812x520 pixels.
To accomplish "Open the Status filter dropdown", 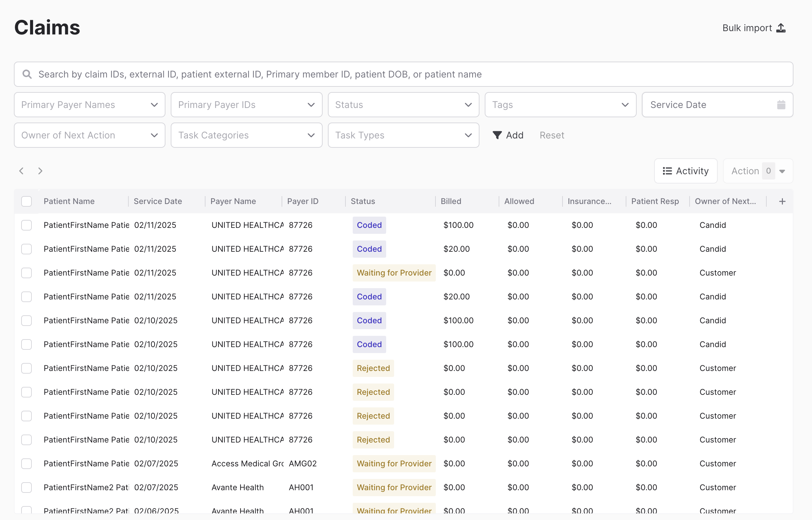I will pos(403,105).
